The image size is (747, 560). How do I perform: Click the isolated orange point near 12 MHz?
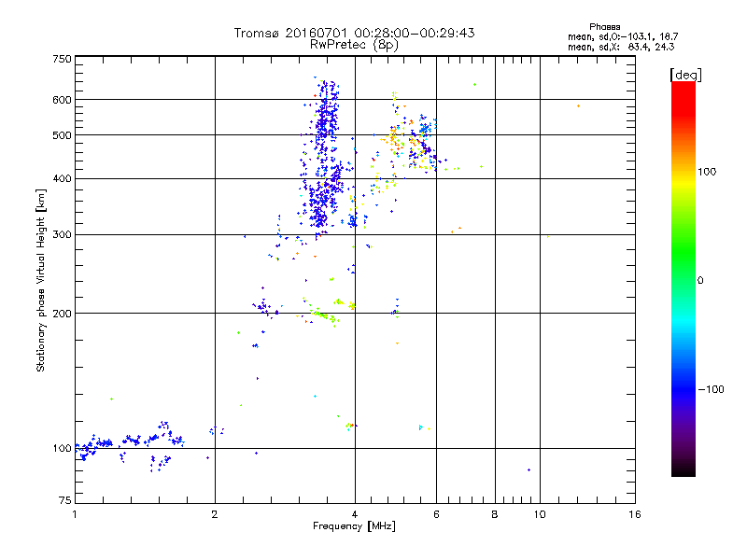click(578, 106)
